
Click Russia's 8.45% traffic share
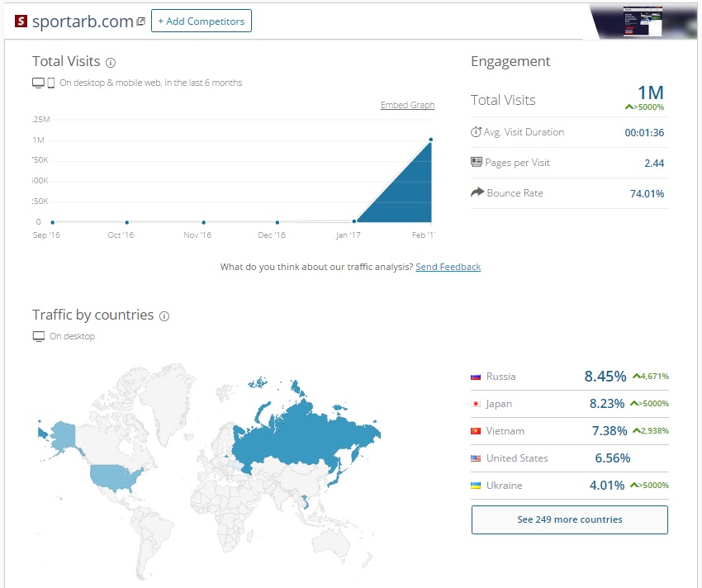[x=605, y=377]
